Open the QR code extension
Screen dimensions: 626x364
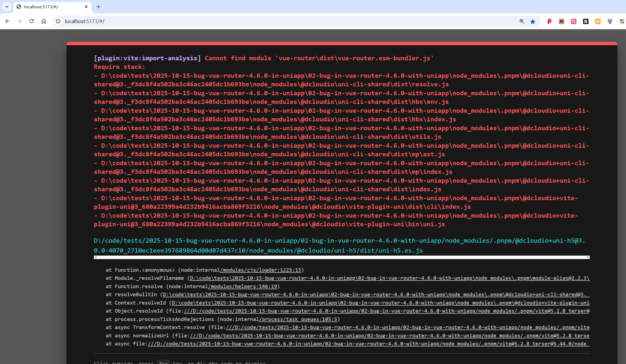[622, 22]
